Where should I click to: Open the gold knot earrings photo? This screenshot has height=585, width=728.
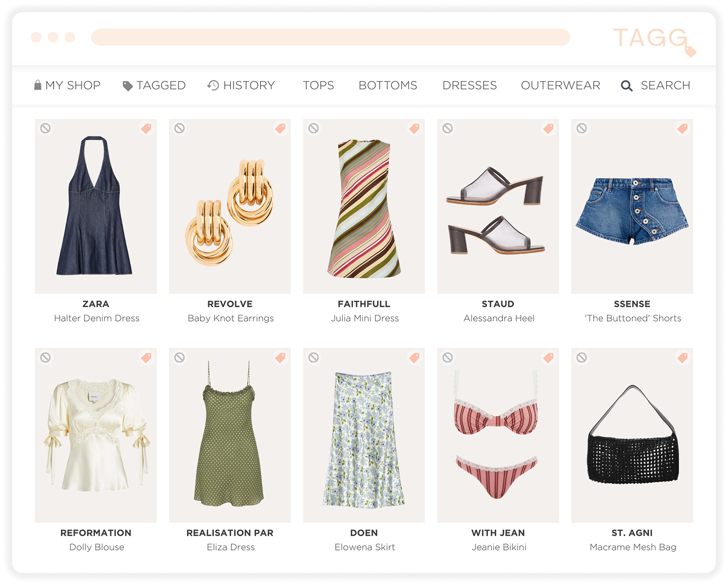[230, 207]
